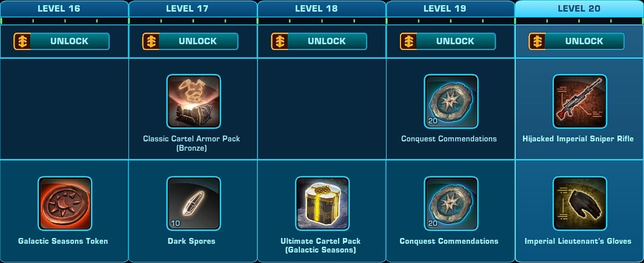Unlock the Level 19 rewards

[x=448, y=41]
